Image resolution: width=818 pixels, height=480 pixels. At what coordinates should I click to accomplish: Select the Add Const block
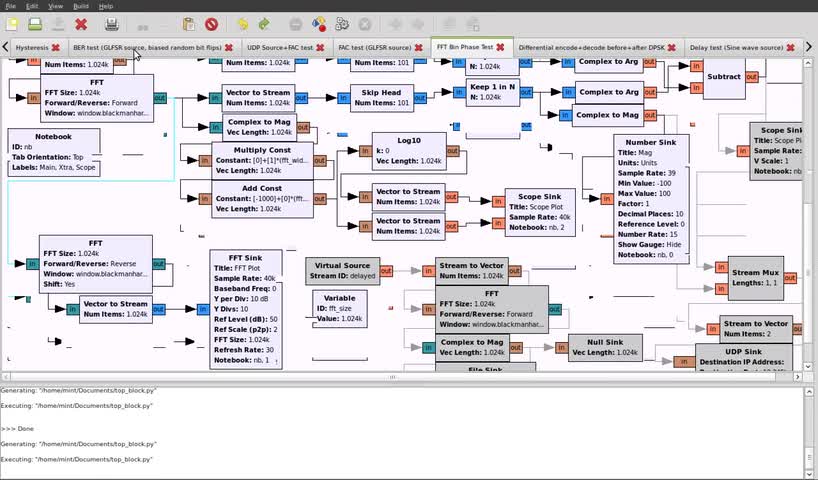pyautogui.click(x=262, y=199)
